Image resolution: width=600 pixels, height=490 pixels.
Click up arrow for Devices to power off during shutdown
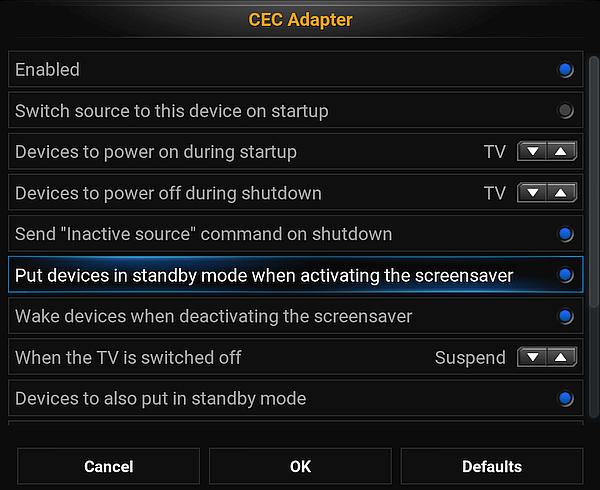point(561,193)
